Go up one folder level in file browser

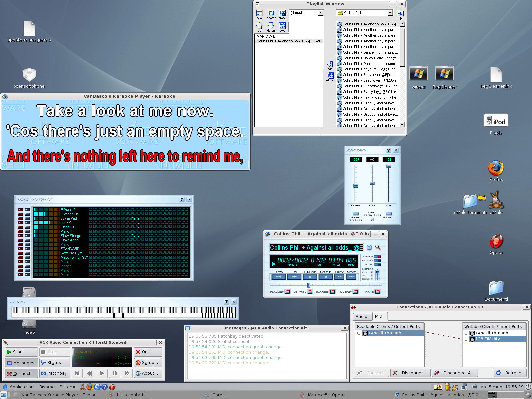(x=400, y=13)
